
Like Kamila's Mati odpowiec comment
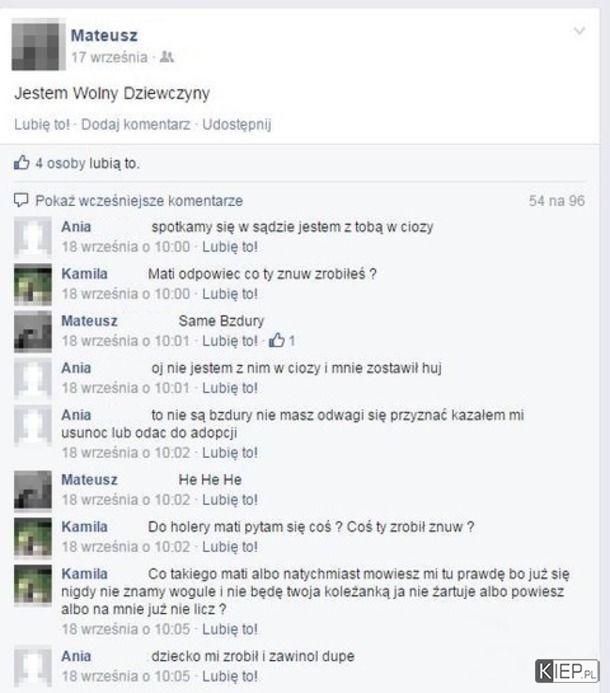(230, 293)
